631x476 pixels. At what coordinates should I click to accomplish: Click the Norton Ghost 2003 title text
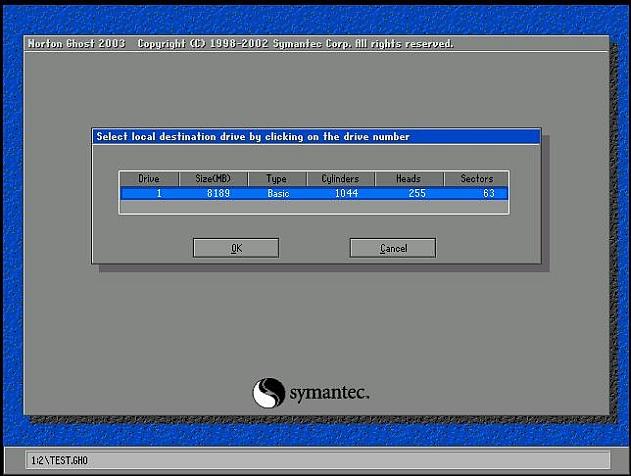[76, 43]
